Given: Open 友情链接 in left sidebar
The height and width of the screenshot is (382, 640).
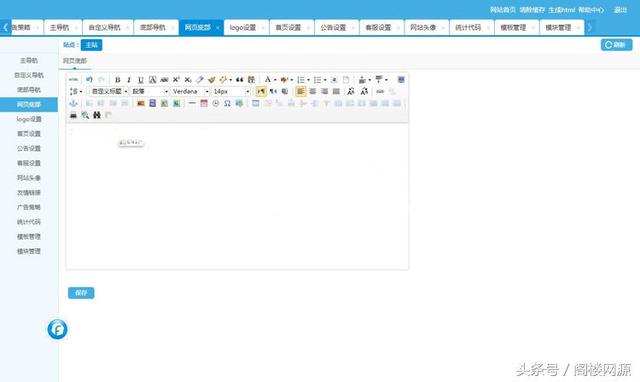Looking at the screenshot, I should tap(29, 193).
